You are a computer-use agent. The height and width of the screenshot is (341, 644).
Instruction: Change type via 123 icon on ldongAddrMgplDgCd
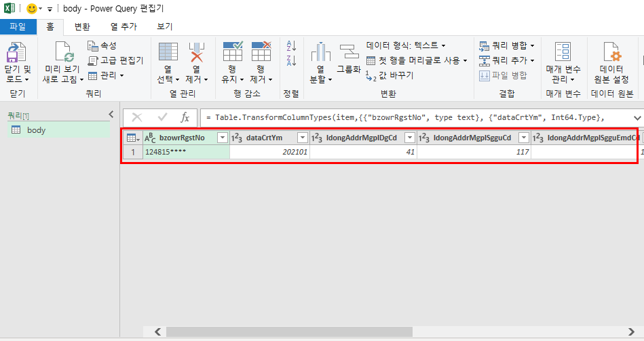coord(317,138)
